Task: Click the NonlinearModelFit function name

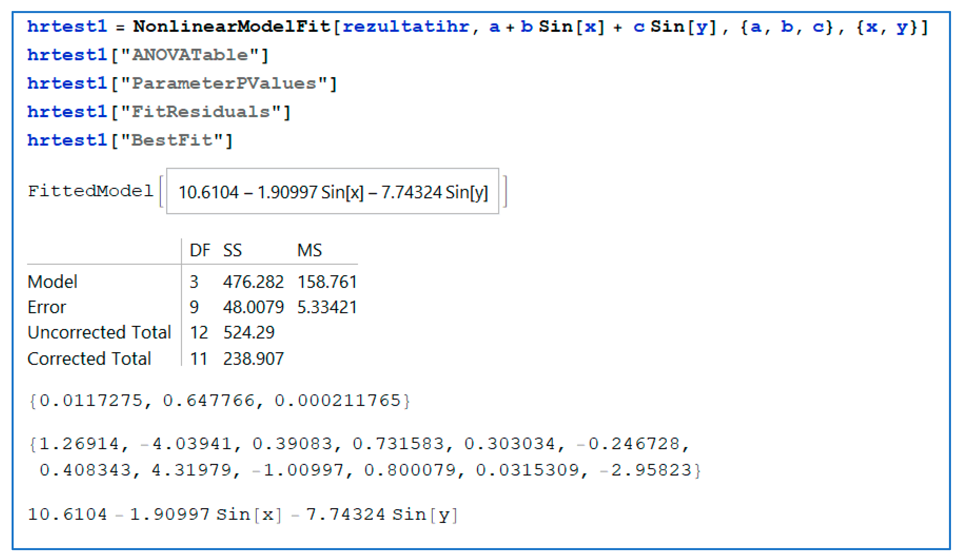Action: [231, 27]
